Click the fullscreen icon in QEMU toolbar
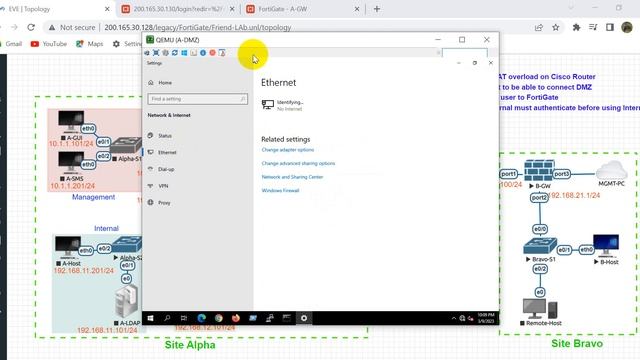 click(156, 53)
